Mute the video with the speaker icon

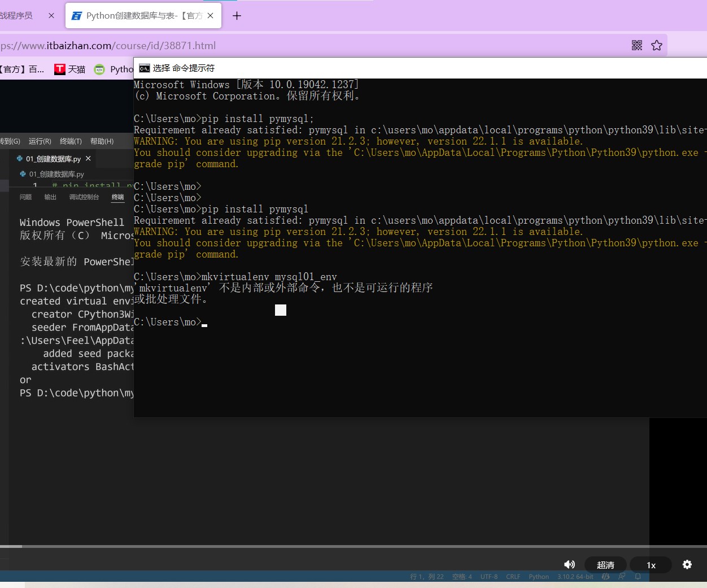pos(569,564)
